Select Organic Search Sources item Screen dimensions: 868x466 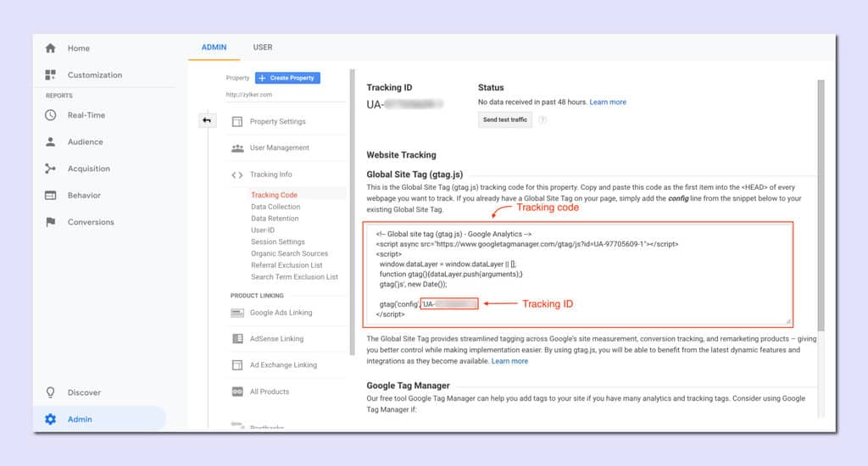[x=290, y=253]
